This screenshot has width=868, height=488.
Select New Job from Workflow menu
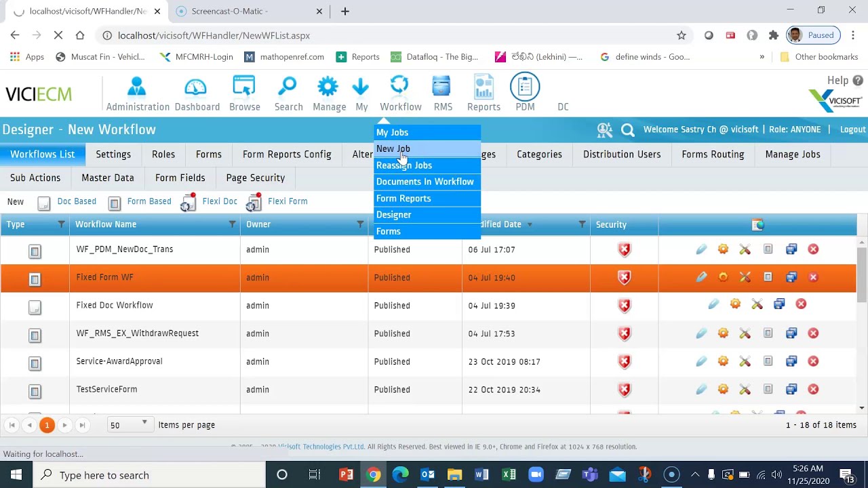point(427,148)
